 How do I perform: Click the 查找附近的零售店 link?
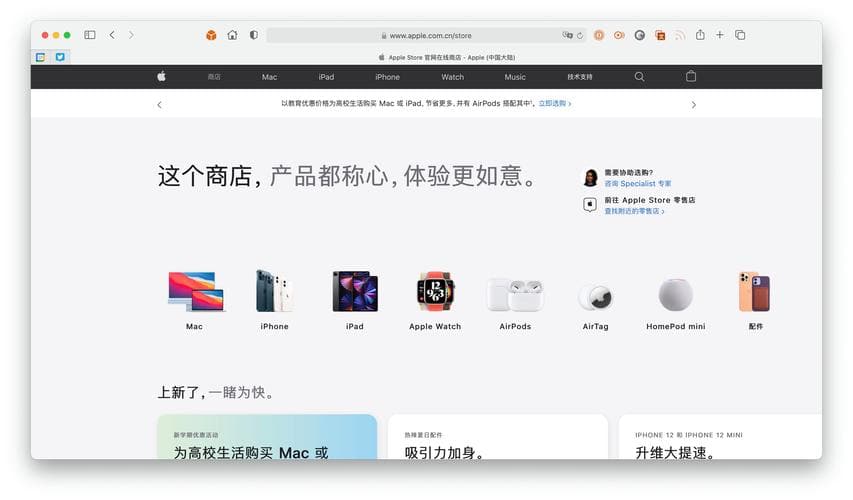point(634,212)
